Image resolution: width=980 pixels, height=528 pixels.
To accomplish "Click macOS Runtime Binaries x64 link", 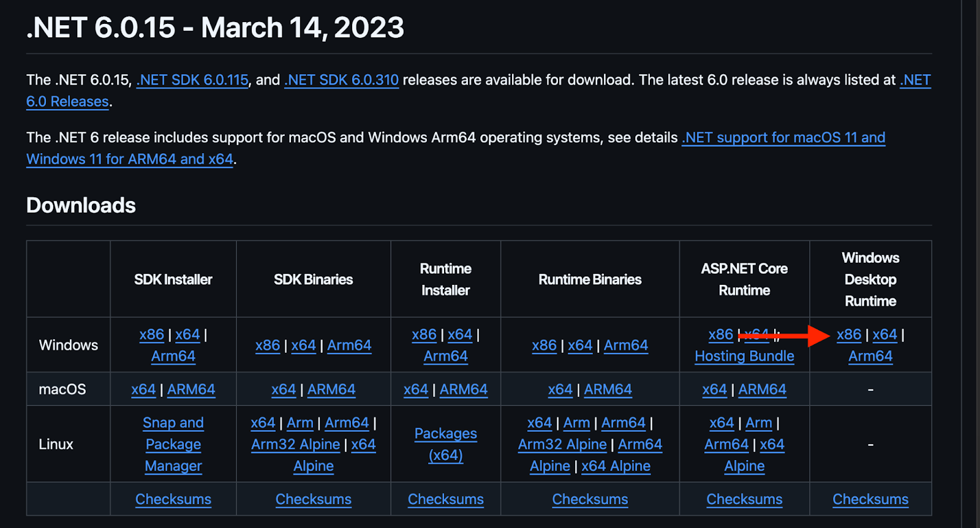I will 560,390.
